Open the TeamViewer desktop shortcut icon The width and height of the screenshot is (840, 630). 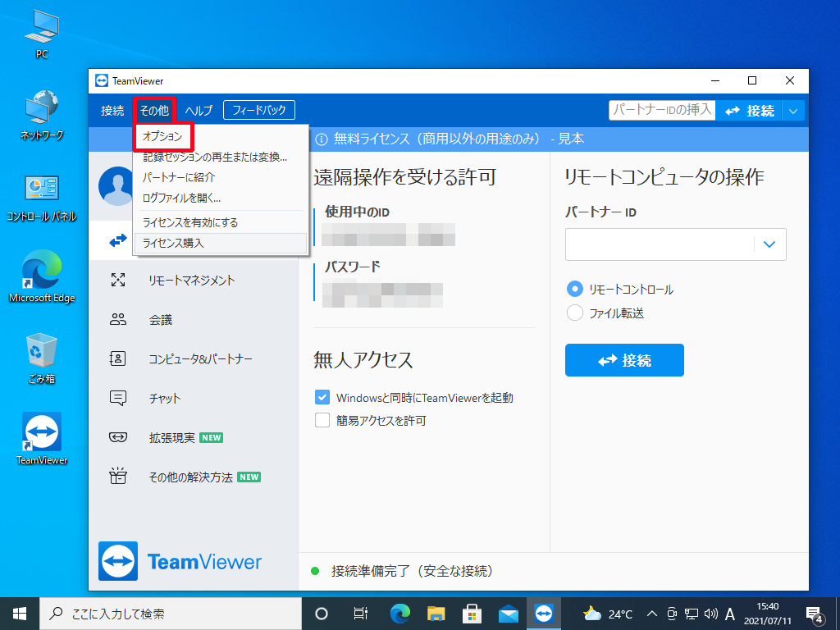tap(42, 432)
